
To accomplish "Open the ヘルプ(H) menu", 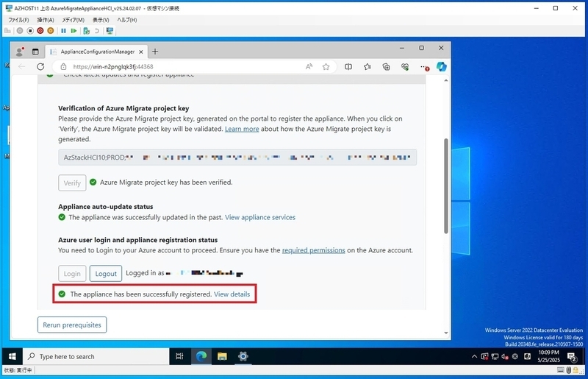I will pyautogui.click(x=126, y=20).
